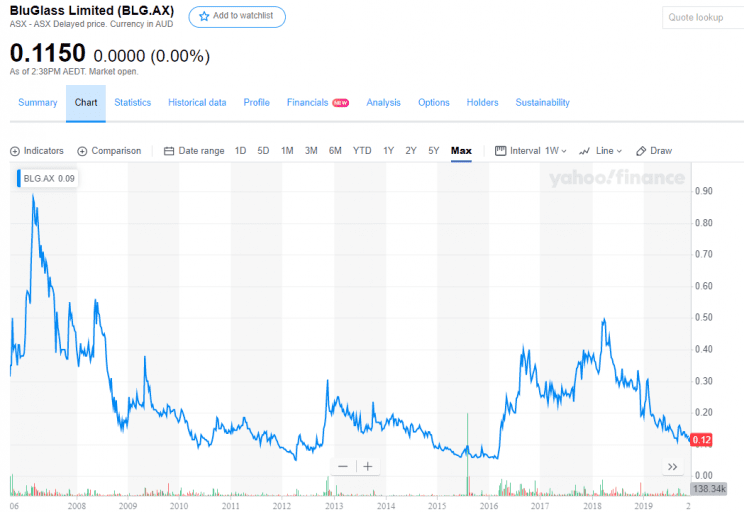Click the 0.50 price axis label
744x512 pixels.
[x=704, y=317]
